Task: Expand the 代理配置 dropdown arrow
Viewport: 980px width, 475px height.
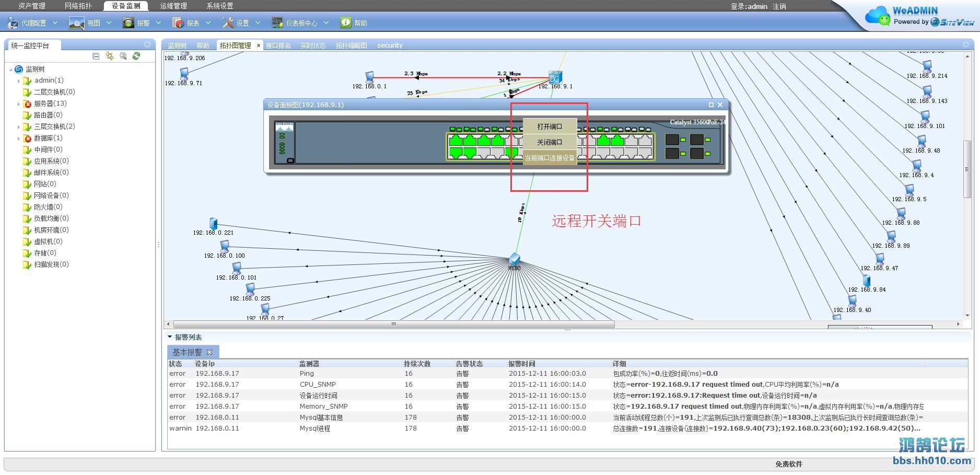Action: (x=55, y=22)
